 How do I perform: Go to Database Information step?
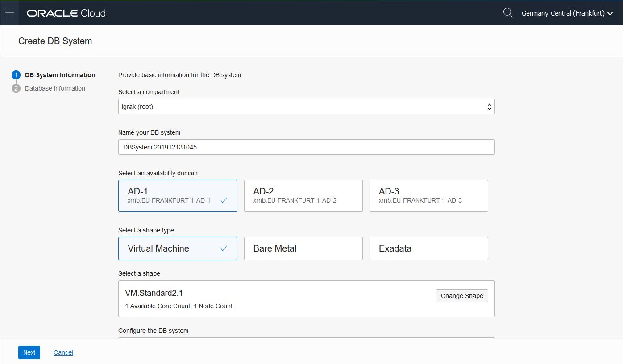[x=55, y=88]
